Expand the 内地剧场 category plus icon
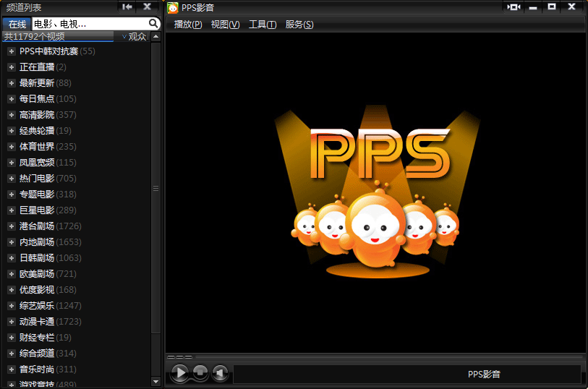Viewport: 588px width, 389px height. tap(12, 242)
